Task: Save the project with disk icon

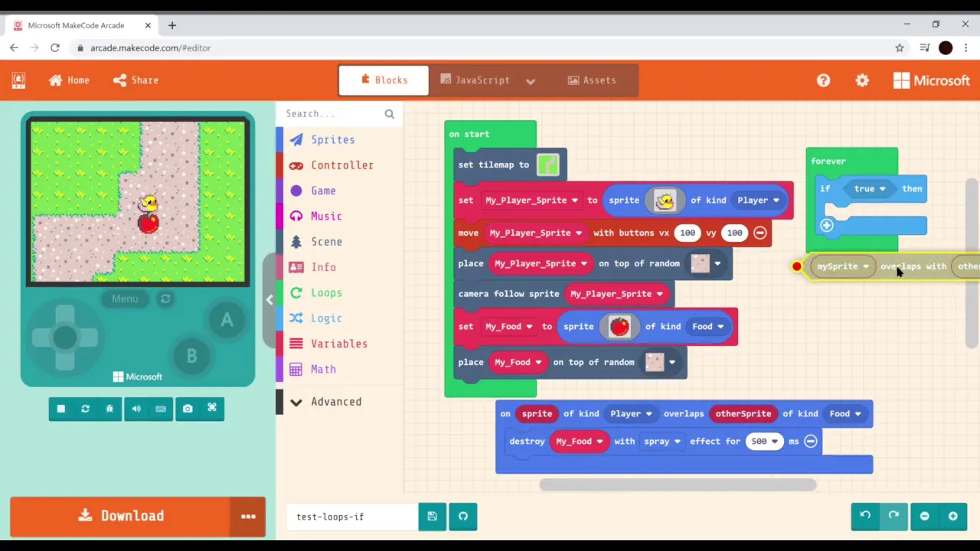Action: point(432,517)
